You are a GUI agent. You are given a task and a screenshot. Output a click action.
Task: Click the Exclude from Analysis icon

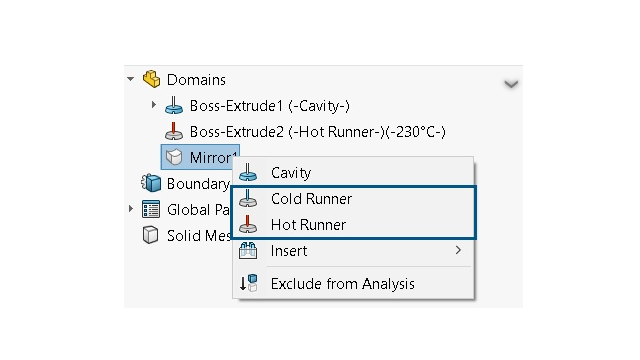(x=248, y=283)
